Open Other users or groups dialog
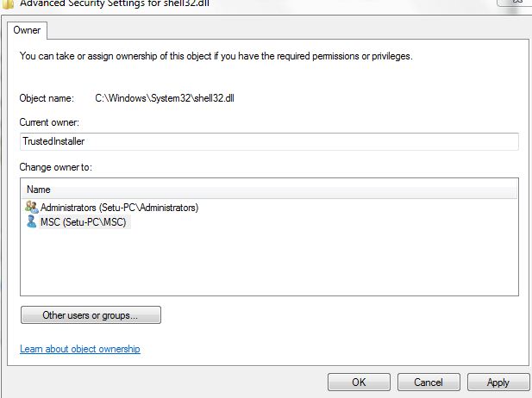 91,315
